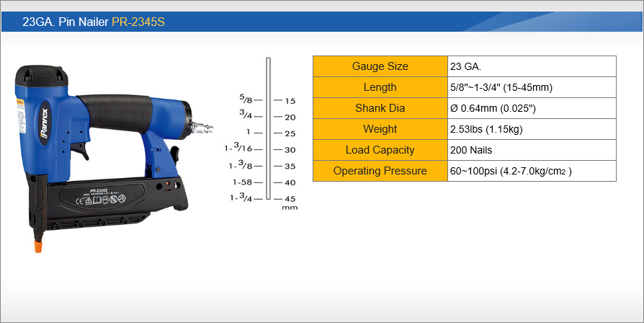Screen dimensions: 644x323
Task: Click the '2.53lbs (1.15kg)' value
Action: tap(486, 130)
